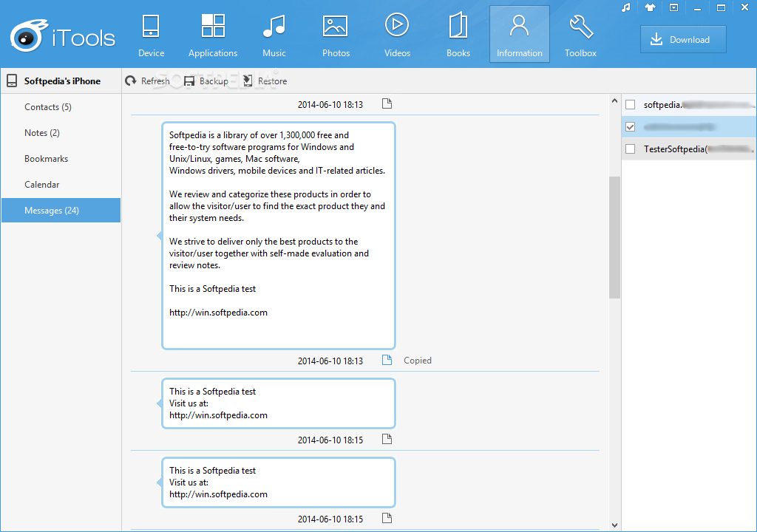Open the Information section

(520, 34)
